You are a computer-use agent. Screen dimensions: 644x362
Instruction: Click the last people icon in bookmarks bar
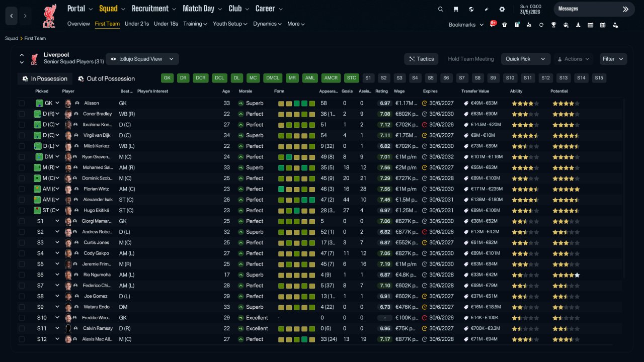click(x=615, y=25)
